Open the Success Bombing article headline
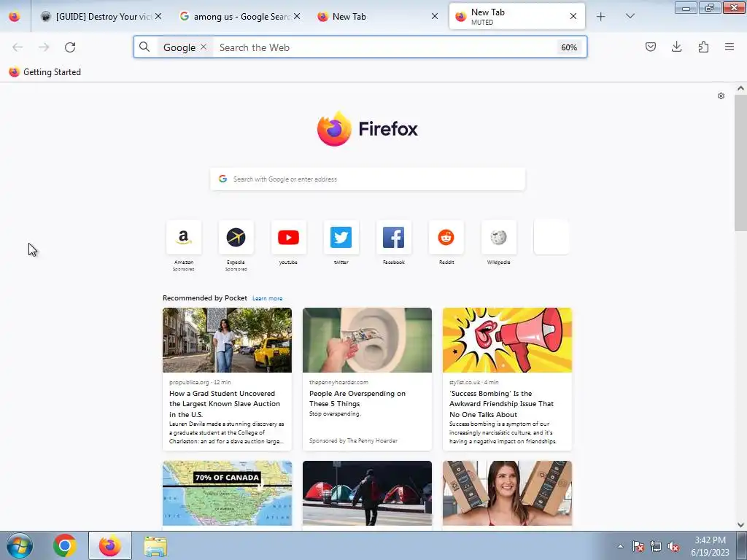The image size is (747, 560). 501,404
